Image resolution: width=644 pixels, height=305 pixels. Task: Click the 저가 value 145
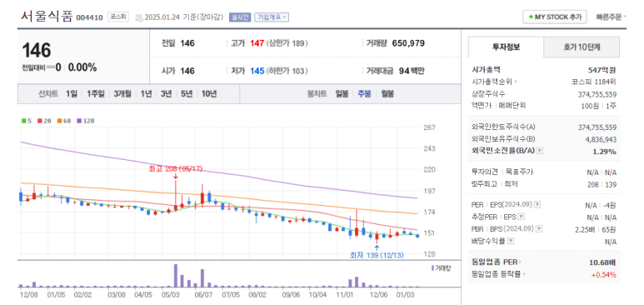(x=257, y=71)
